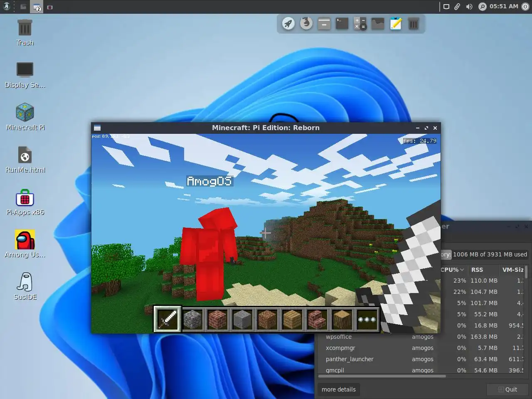The width and height of the screenshot is (532, 399).
Task: Open the system monitor graph dock icon
Action: click(x=378, y=24)
